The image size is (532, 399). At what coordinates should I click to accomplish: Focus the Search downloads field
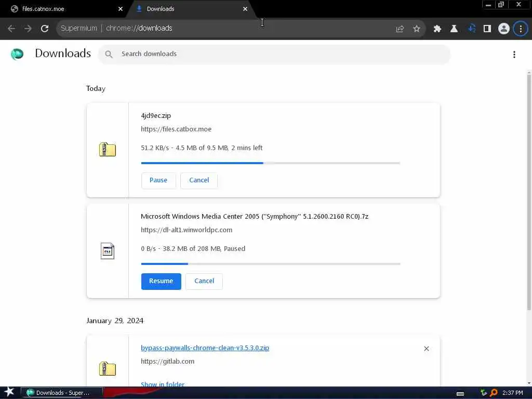(274, 54)
